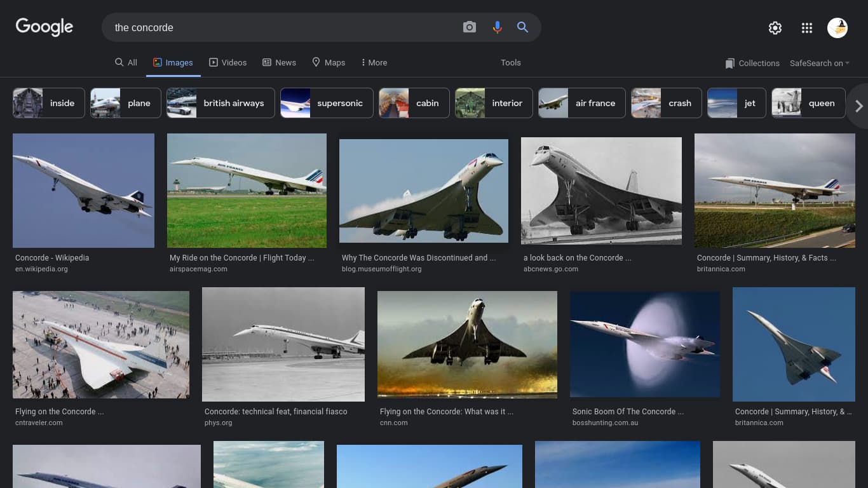Start voice search with microphone icon

(497, 27)
